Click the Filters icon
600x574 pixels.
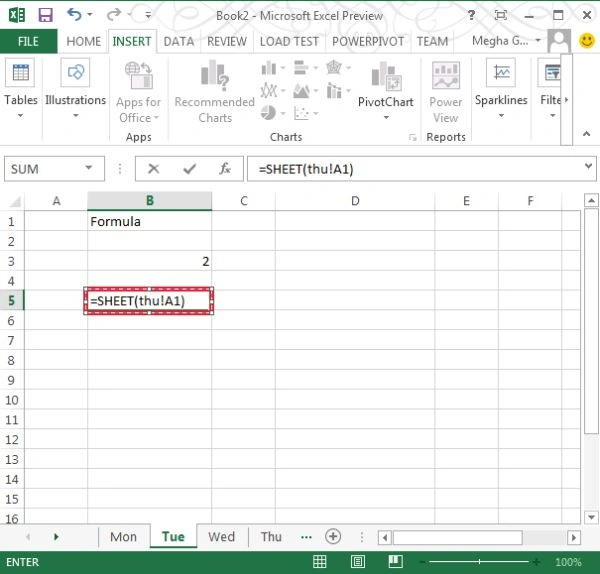549,72
